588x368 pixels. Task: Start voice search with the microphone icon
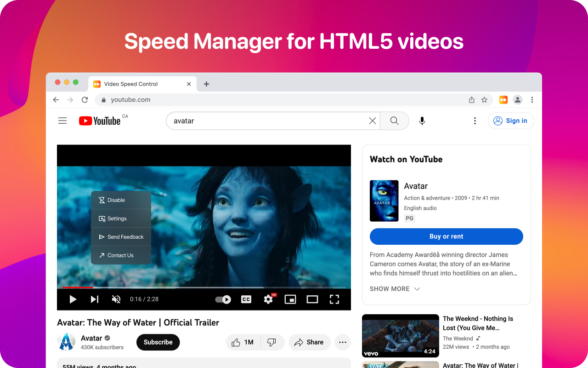pos(422,121)
